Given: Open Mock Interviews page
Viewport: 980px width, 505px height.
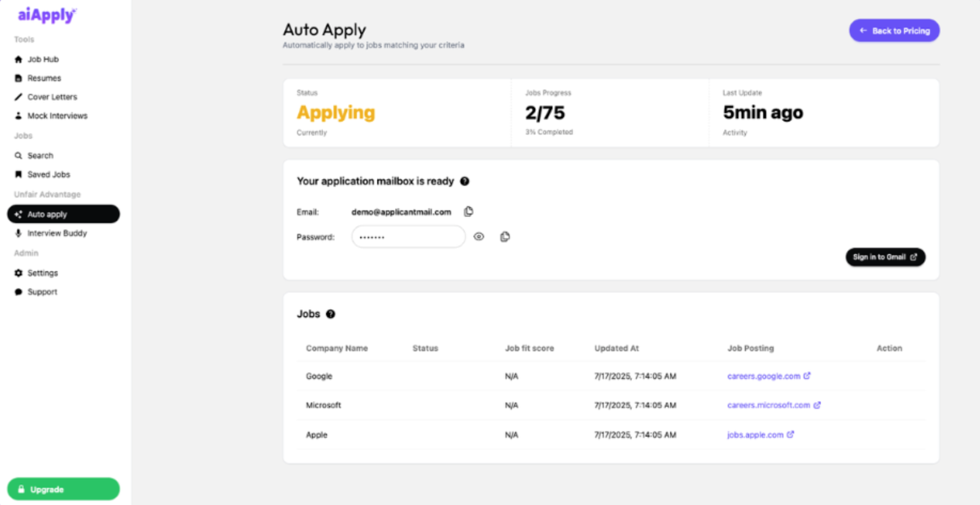Looking at the screenshot, I should coord(57,116).
